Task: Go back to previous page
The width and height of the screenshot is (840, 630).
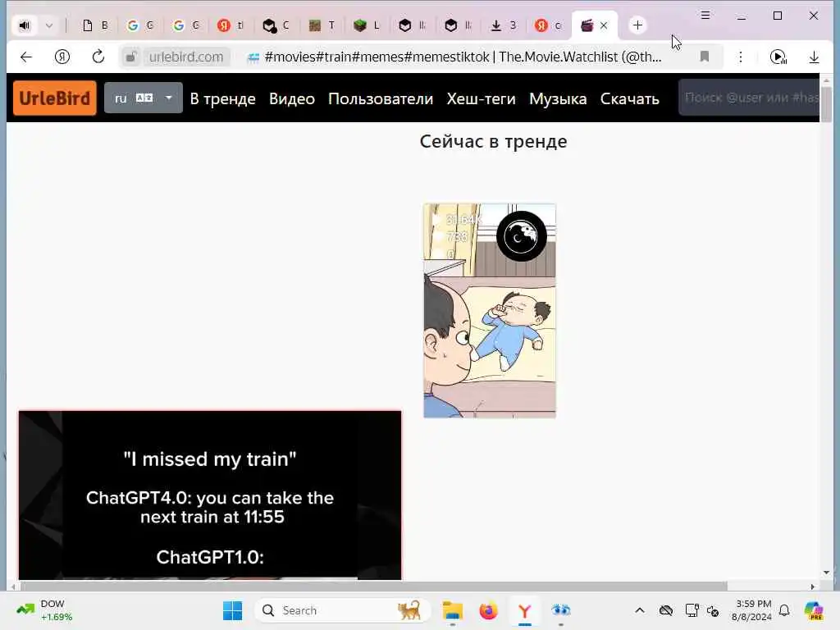Action: [x=26, y=57]
